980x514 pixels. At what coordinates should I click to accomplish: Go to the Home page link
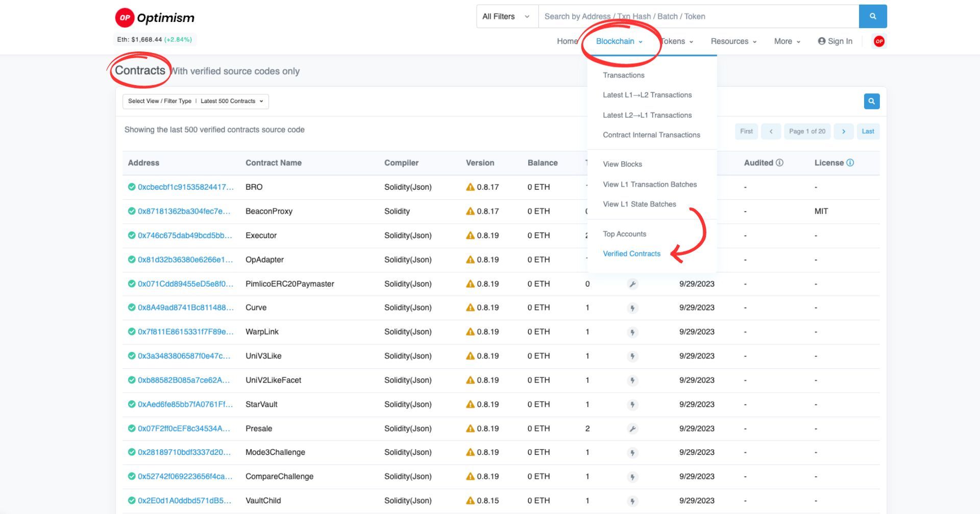coord(567,41)
